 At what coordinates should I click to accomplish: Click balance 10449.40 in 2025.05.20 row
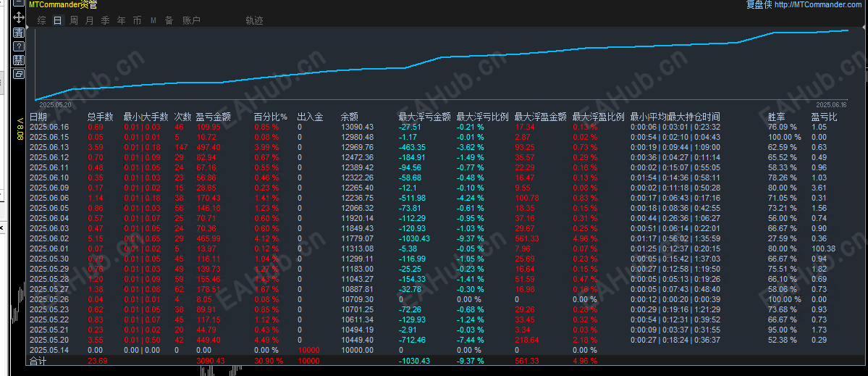click(x=357, y=340)
